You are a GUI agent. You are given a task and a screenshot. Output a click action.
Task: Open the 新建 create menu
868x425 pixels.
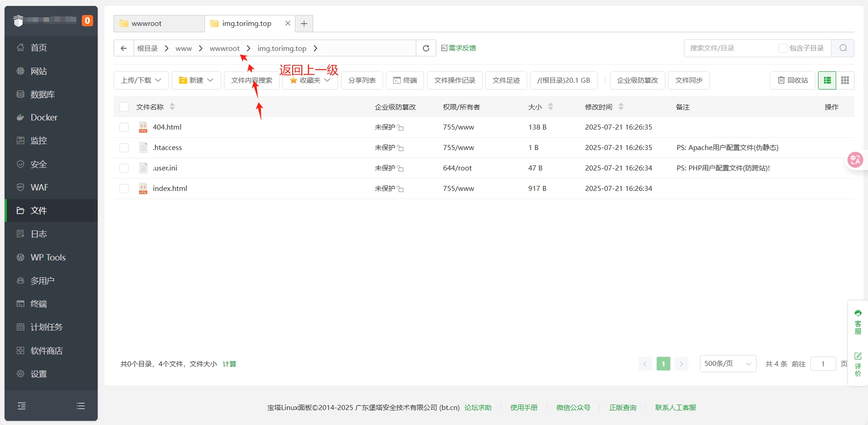(x=196, y=80)
